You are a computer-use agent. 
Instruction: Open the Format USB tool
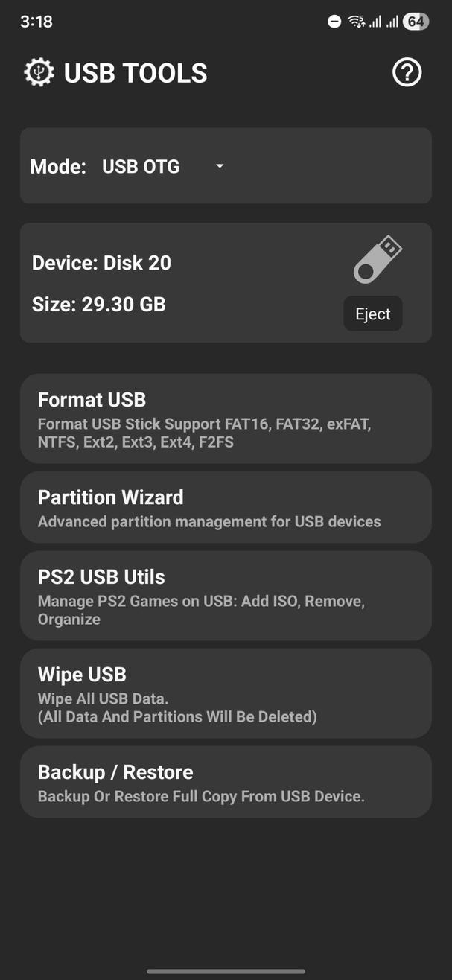pyautogui.click(x=226, y=419)
